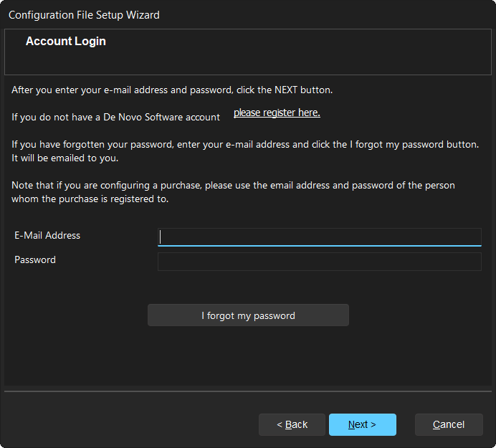
Task: Cancel the setup wizard
Action: pos(448,424)
